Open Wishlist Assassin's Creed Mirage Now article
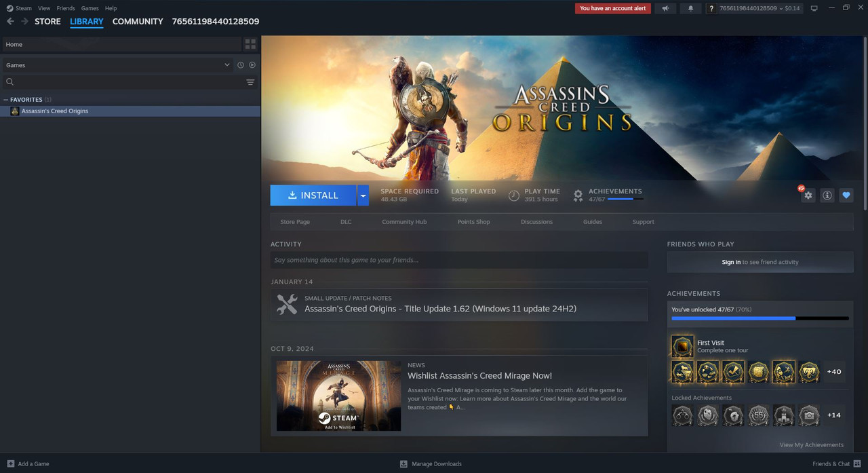 pyautogui.click(x=479, y=376)
